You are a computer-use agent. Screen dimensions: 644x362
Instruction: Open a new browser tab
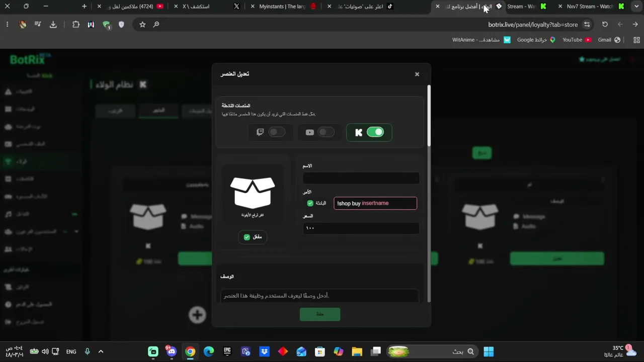click(x=84, y=7)
